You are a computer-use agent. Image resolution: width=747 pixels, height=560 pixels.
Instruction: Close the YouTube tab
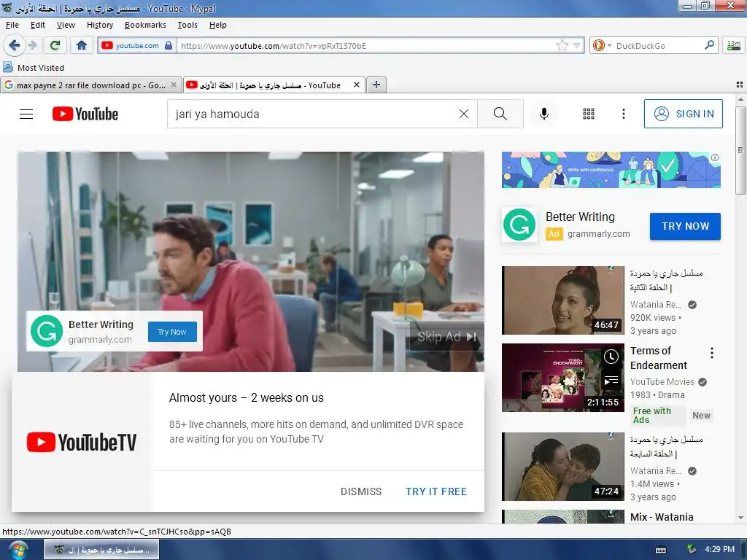click(356, 85)
